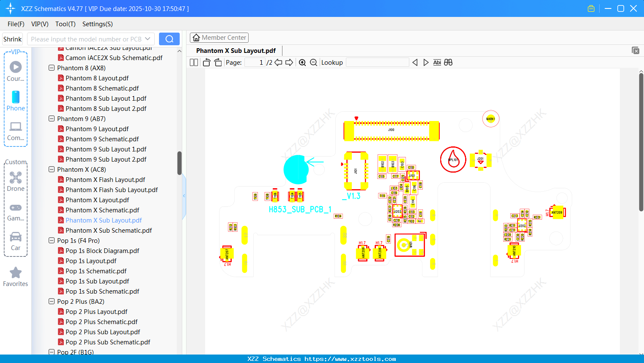This screenshot has height=363, width=644.
Task: Toggle whole-word match (Abi) icon
Action: coord(437,63)
